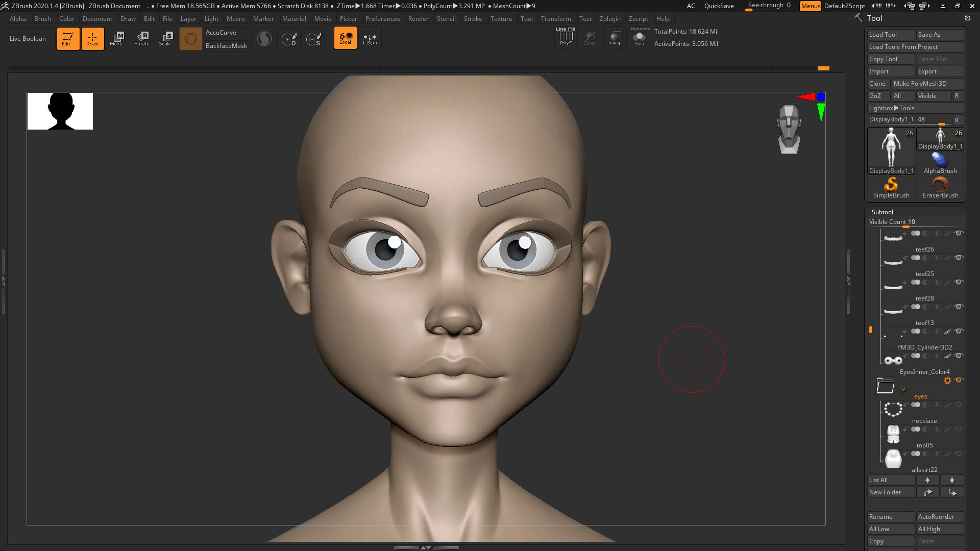Select the eyes folder thumbnail in Subtool list
980x551 pixels.
coord(886,386)
